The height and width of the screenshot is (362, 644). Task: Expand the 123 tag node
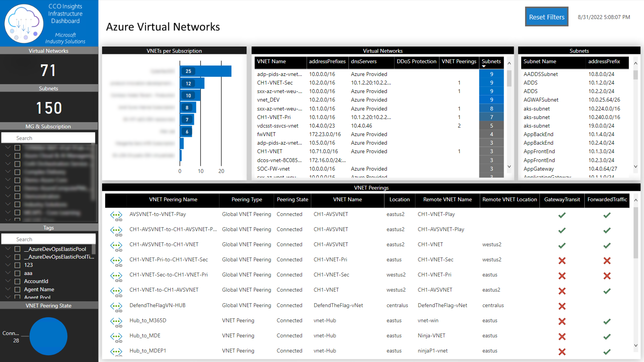pos(8,265)
